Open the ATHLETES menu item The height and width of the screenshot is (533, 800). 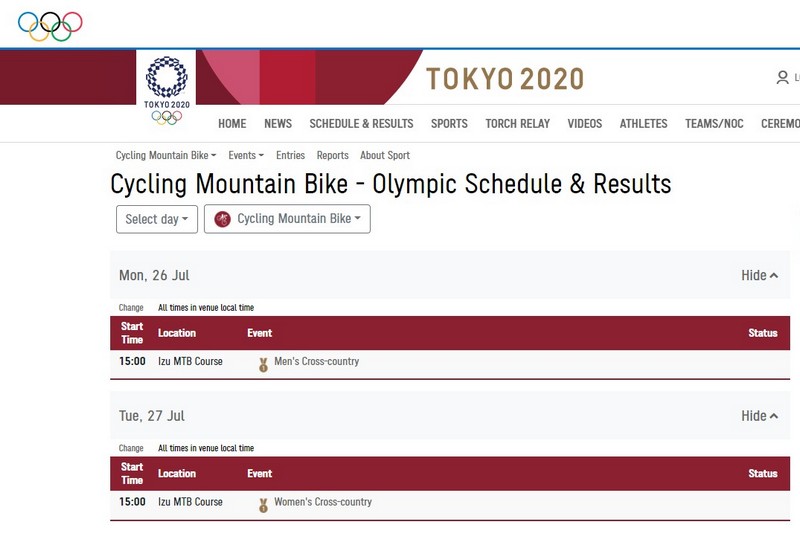click(x=643, y=124)
